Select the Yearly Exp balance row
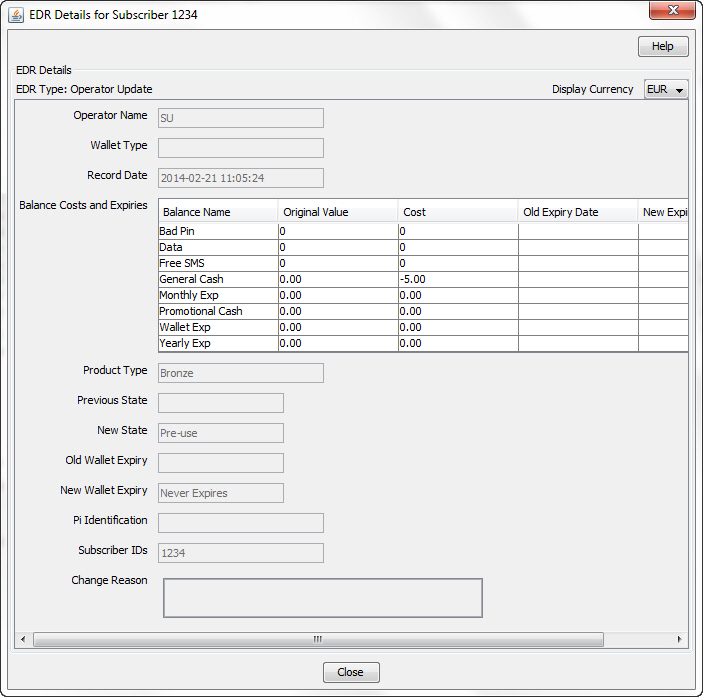The image size is (703, 697). pyautogui.click(x=423, y=343)
